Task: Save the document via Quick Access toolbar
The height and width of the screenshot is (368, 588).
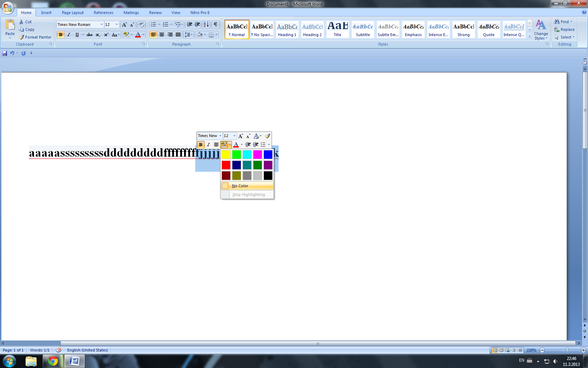Action: pyautogui.click(x=5, y=53)
